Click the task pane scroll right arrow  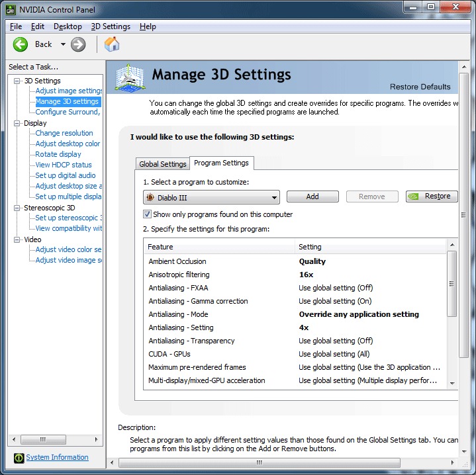pos(96,439)
